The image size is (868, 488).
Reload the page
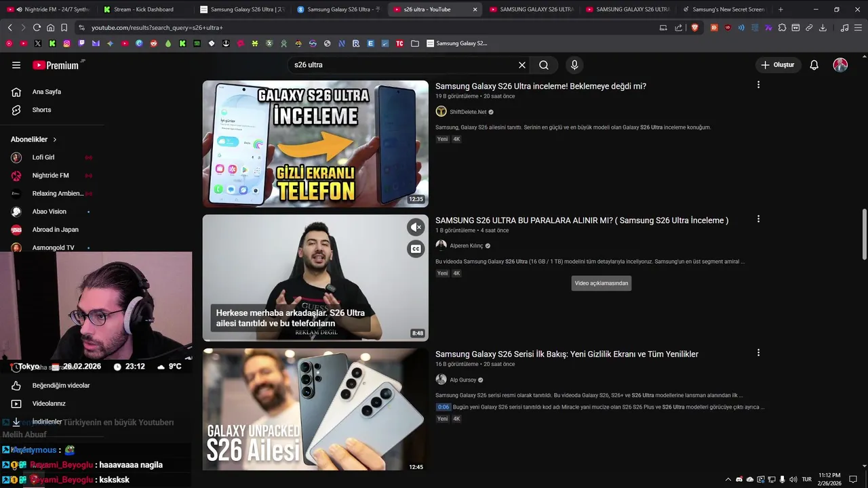pyautogui.click(x=37, y=28)
